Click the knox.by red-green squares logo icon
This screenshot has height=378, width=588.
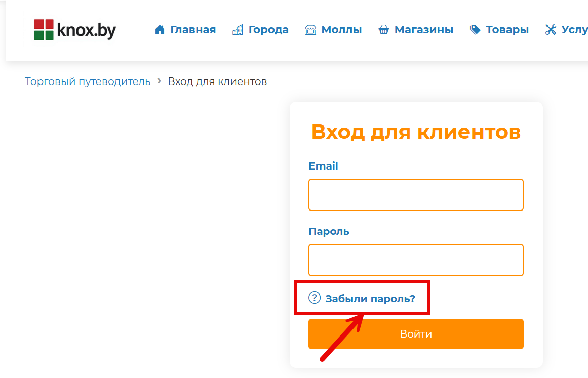[x=44, y=30]
